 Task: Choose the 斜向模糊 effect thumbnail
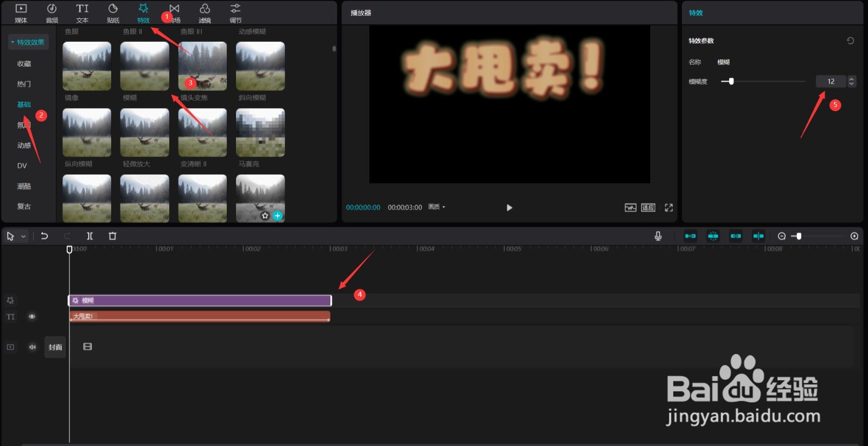(x=260, y=66)
